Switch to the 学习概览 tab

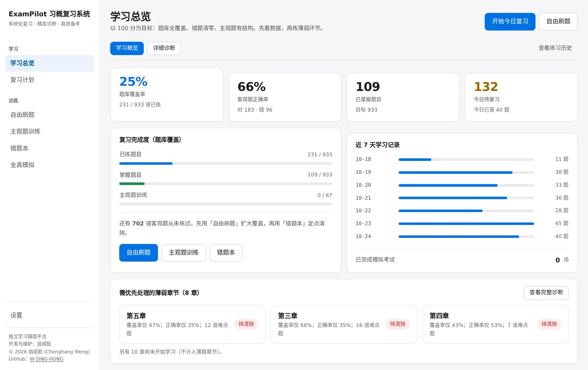(127, 48)
